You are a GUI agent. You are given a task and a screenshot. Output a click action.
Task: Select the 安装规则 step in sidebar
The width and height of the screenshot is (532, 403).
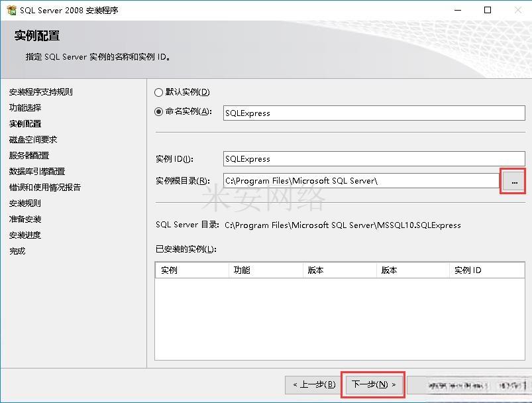(x=25, y=203)
